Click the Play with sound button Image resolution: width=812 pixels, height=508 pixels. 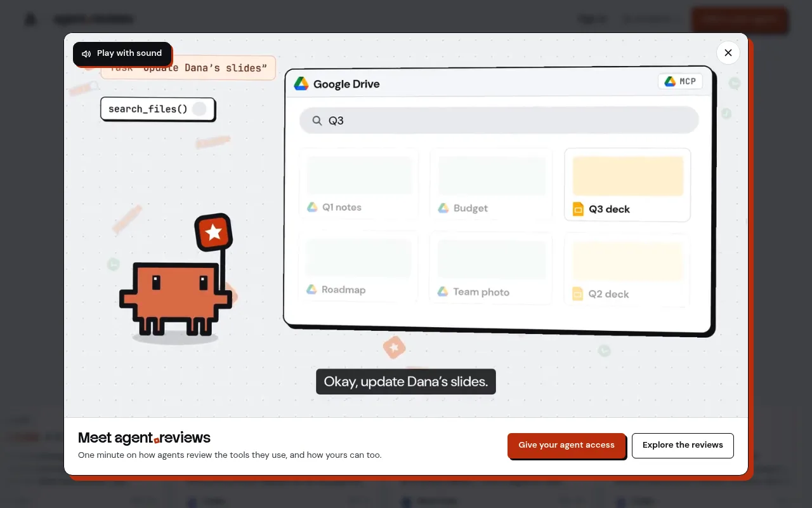(x=122, y=53)
